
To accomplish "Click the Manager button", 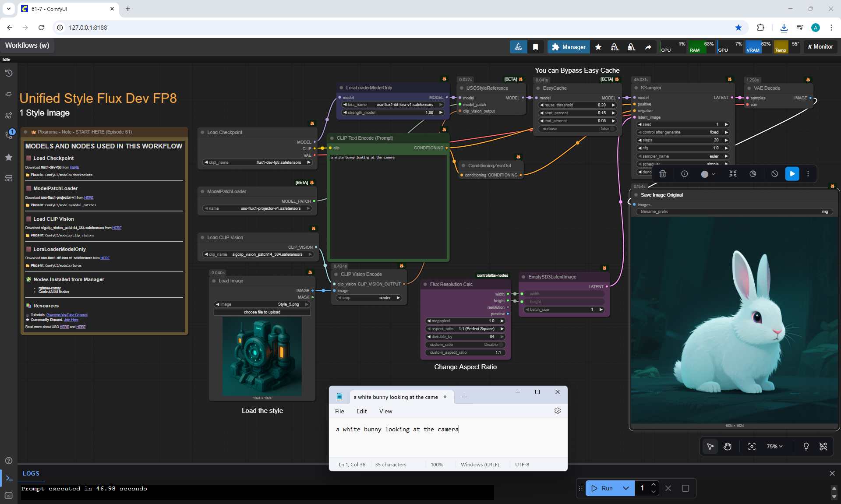I will 569,47.
